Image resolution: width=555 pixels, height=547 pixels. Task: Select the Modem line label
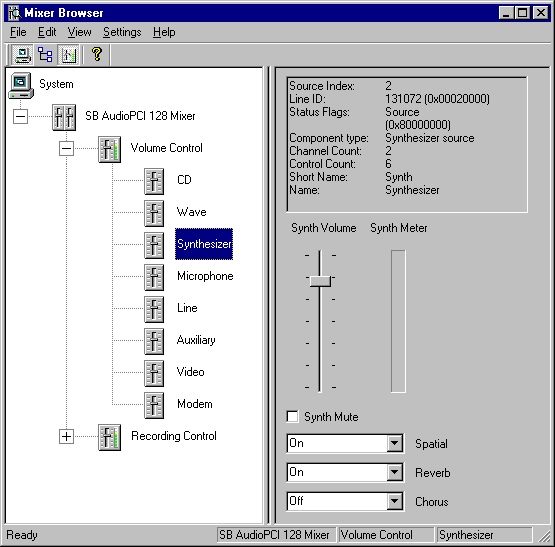tap(195, 404)
